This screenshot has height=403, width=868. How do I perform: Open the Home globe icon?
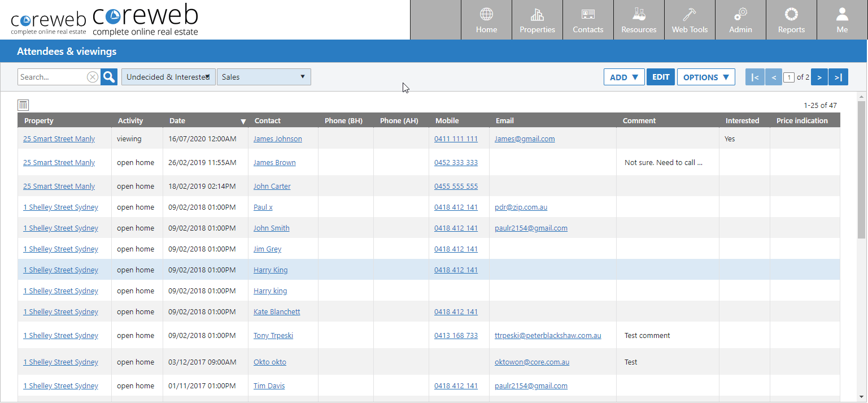pos(486,15)
